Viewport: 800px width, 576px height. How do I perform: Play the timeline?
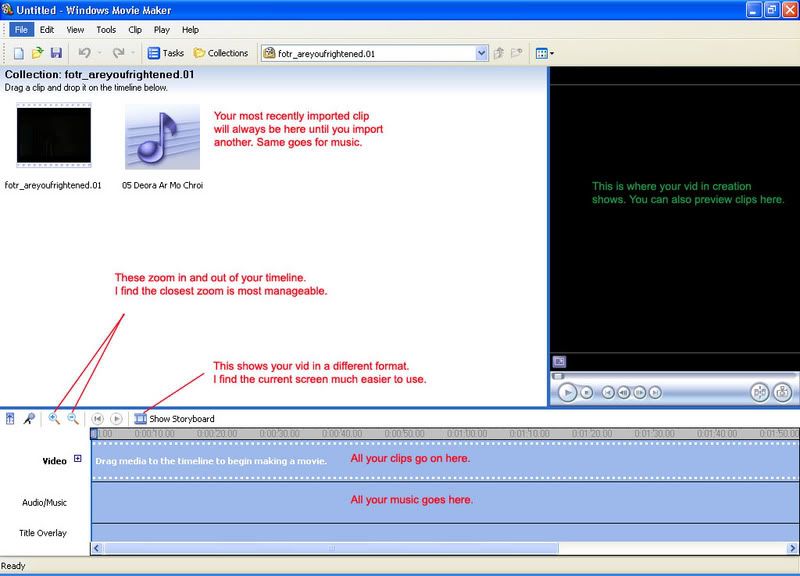click(x=116, y=419)
